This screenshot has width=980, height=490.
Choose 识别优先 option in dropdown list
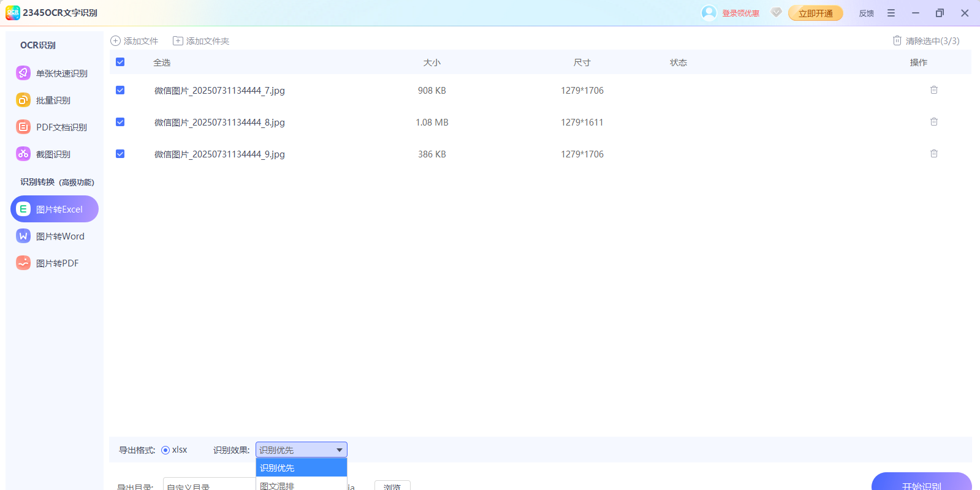coord(301,468)
